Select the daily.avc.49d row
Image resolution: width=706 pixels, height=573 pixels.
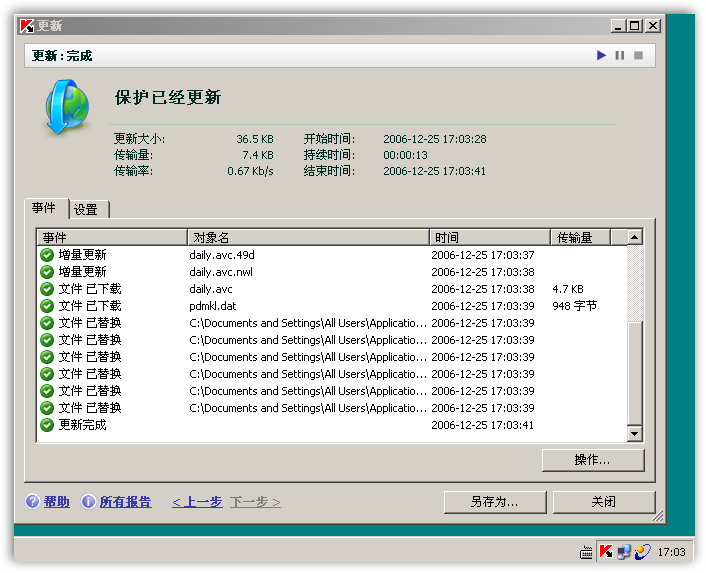point(332,255)
